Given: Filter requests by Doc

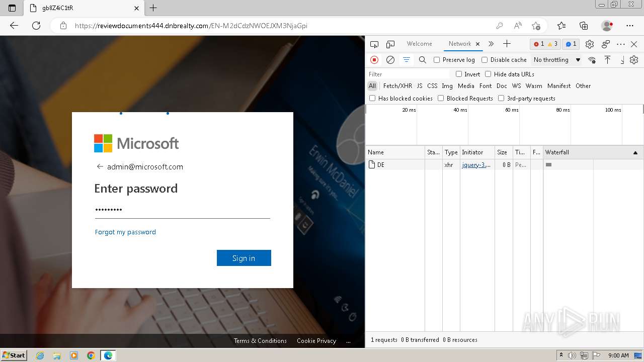Looking at the screenshot, I should (502, 86).
